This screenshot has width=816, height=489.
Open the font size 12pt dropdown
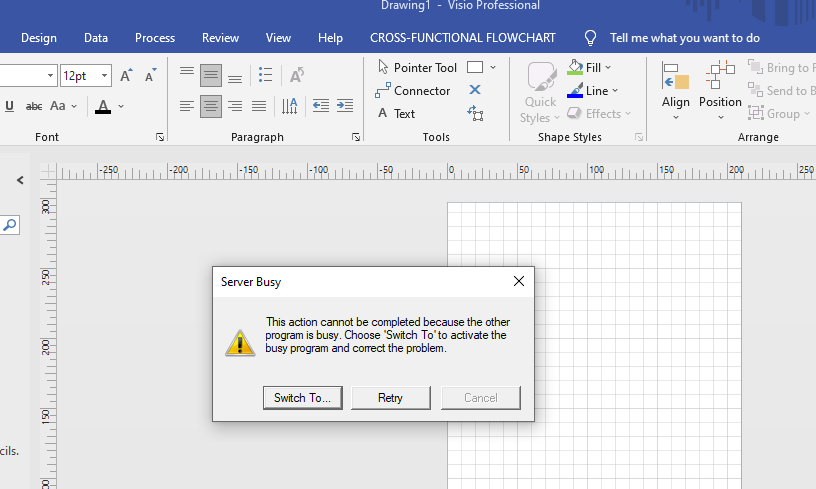point(105,76)
